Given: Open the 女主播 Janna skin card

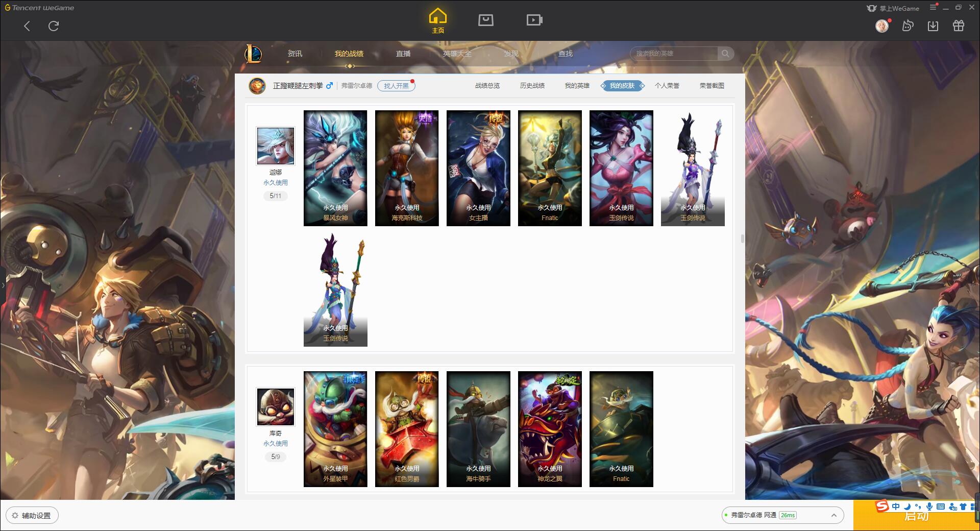Looking at the screenshot, I should (x=478, y=168).
